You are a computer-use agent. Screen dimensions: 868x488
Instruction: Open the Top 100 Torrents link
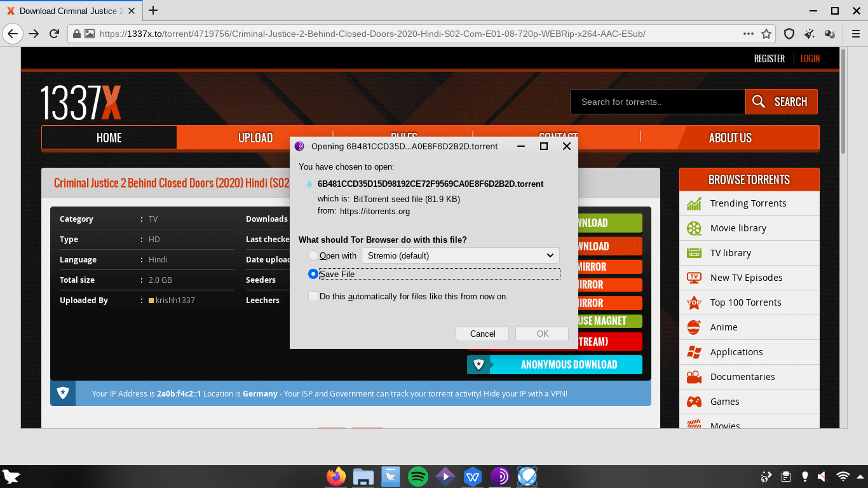[746, 302]
